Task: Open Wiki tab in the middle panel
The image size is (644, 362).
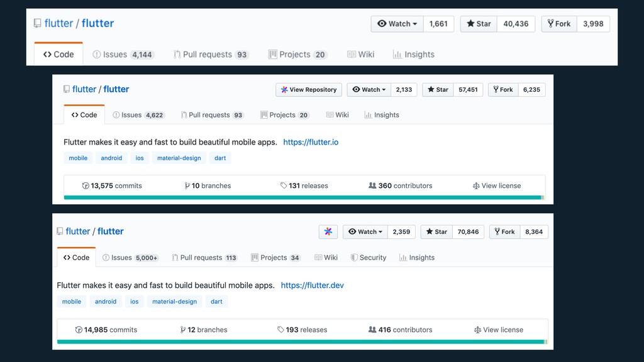Action: coord(337,115)
